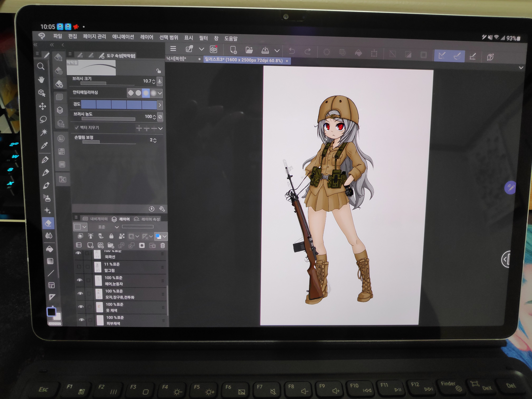Adjust the 브러시 크기 slider
Viewport: 532px width, 399px height.
(x=108, y=84)
